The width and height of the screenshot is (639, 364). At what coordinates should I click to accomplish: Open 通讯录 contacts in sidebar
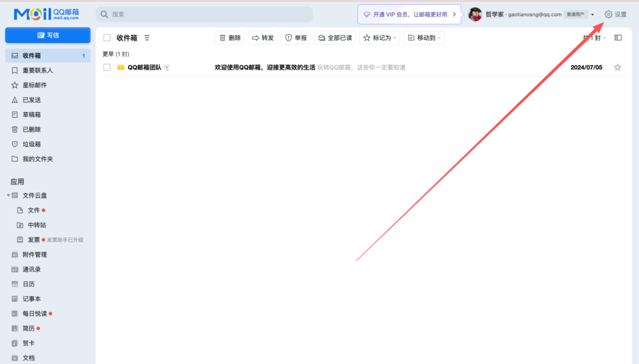(x=32, y=269)
